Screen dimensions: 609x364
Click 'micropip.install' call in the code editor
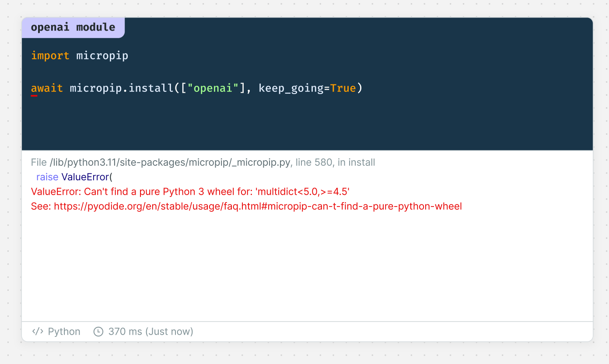click(x=122, y=88)
